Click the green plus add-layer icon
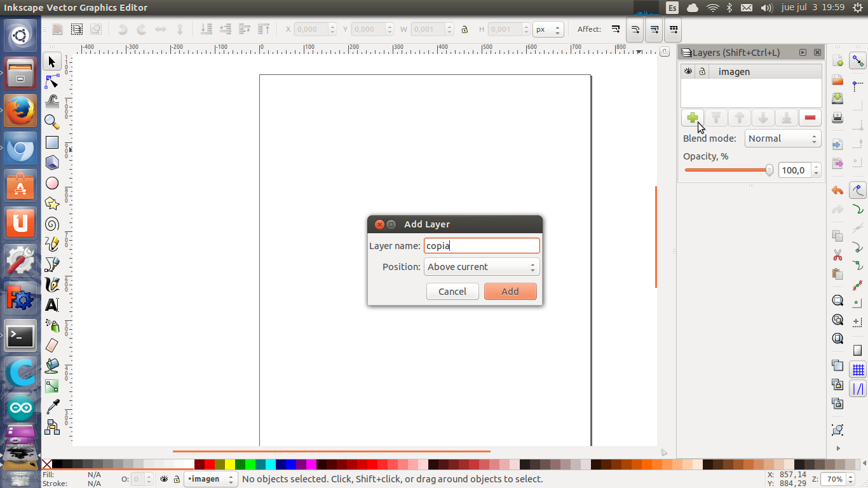 click(693, 118)
